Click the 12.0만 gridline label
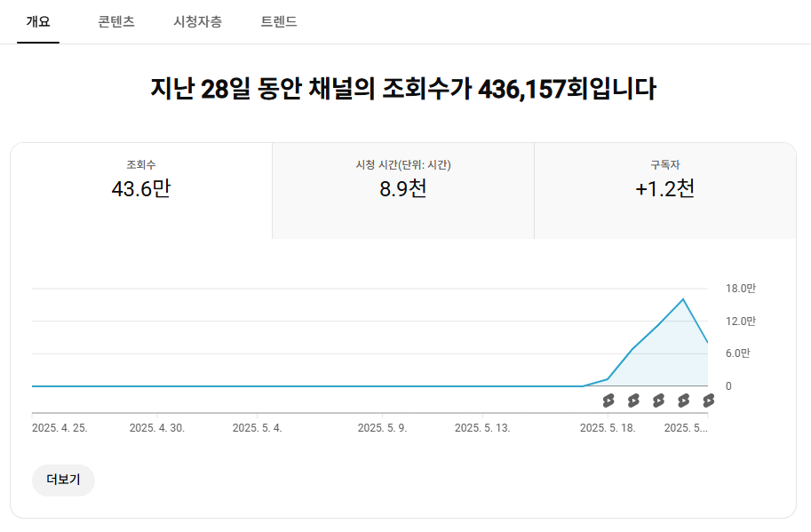Image resolution: width=811 pixels, height=532 pixels. pyautogui.click(x=740, y=321)
